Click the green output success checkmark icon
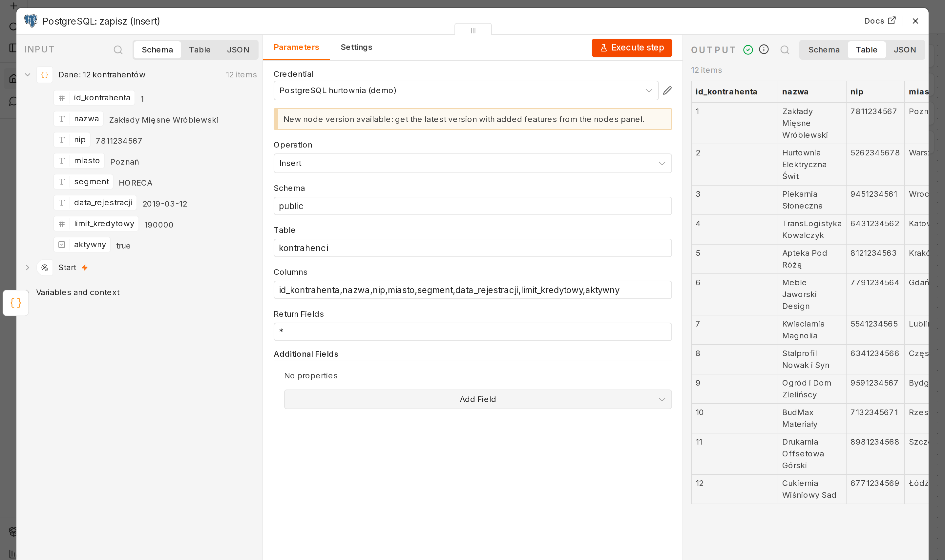 [747, 50]
